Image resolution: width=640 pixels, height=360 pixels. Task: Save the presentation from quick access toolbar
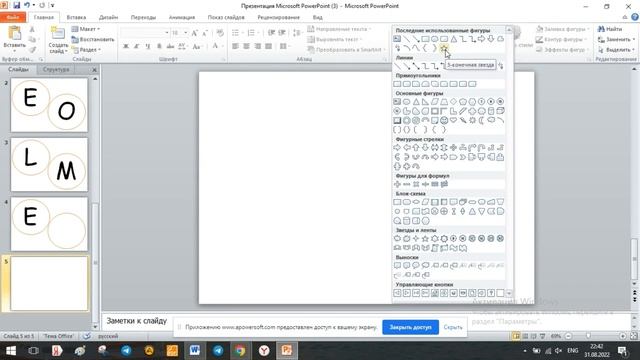pyautogui.click(x=17, y=5)
